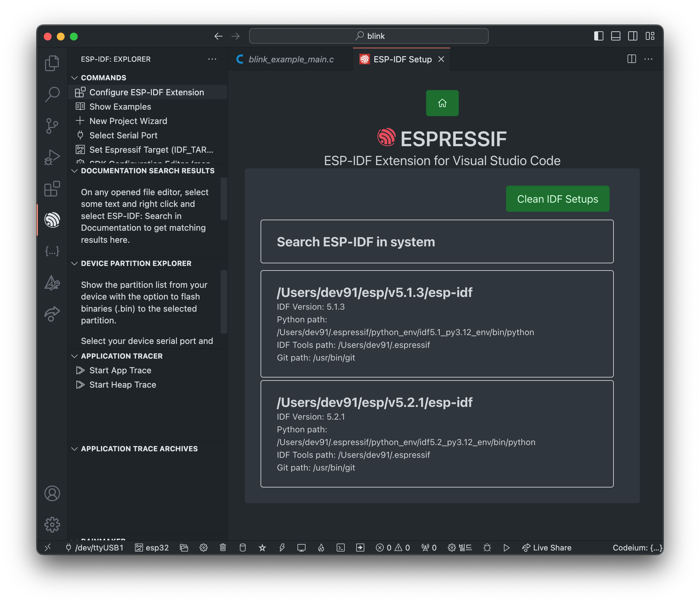
Task: Click the Clean IDF Setups button
Action: (557, 199)
